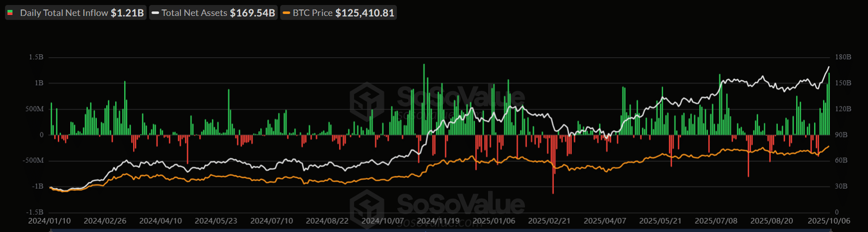Click the 1.5B label on the left axis
Screen dimensions: 868x232
coord(36,57)
